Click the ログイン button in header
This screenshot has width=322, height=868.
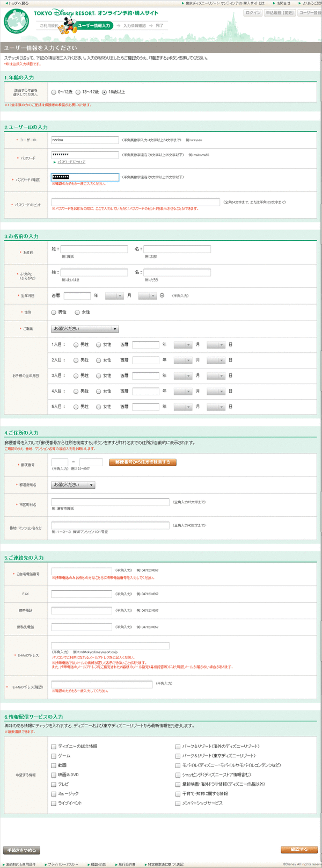click(253, 12)
